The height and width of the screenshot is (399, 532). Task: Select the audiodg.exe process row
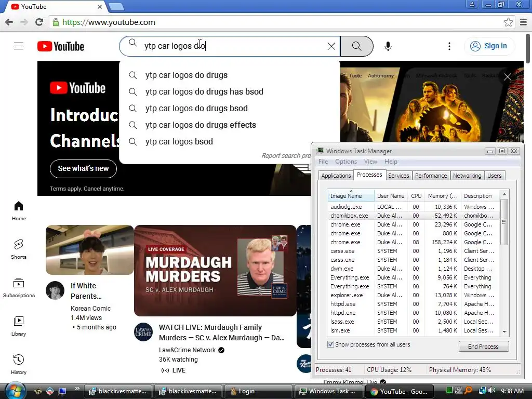pos(413,207)
